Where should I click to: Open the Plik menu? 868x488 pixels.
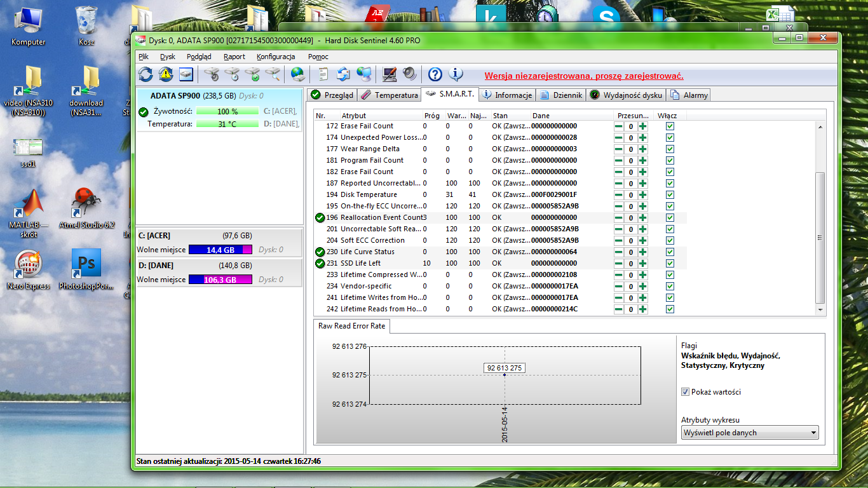click(144, 57)
